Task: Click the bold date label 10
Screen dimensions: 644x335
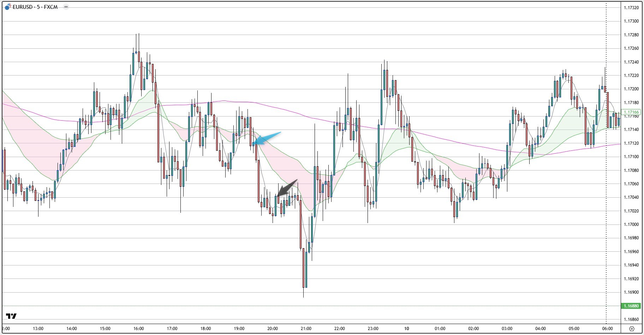Action: click(x=407, y=329)
